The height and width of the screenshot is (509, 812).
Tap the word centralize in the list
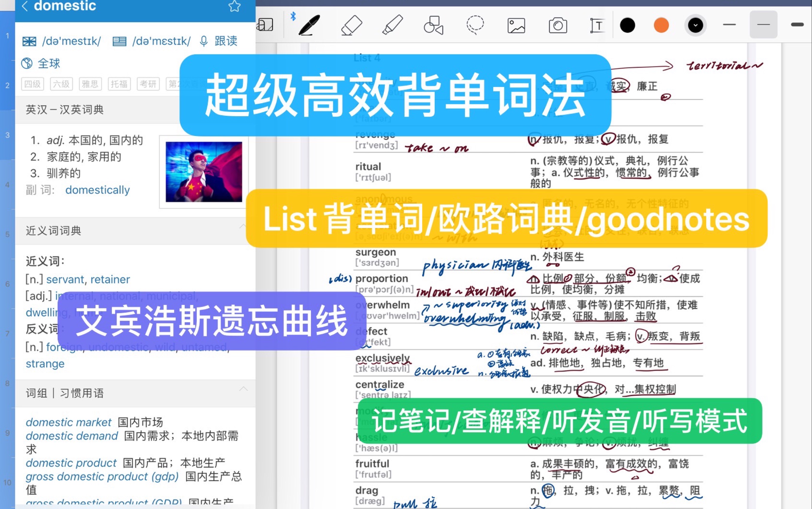[x=380, y=384]
